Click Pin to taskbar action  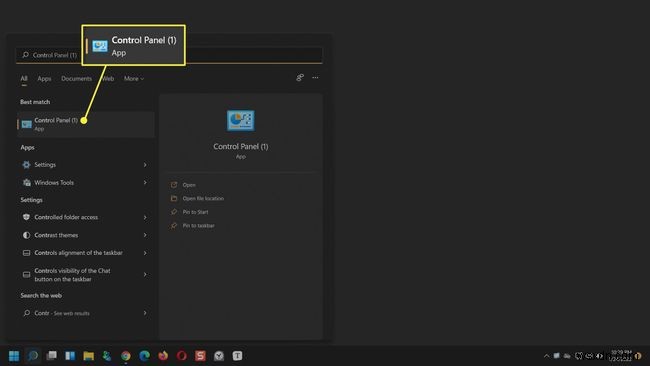pyautogui.click(x=199, y=225)
